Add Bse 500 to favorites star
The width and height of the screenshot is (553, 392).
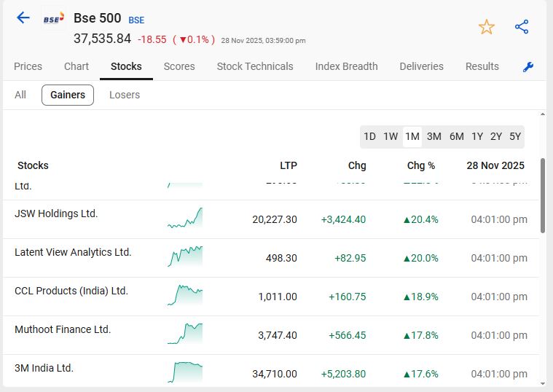point(486,27)
